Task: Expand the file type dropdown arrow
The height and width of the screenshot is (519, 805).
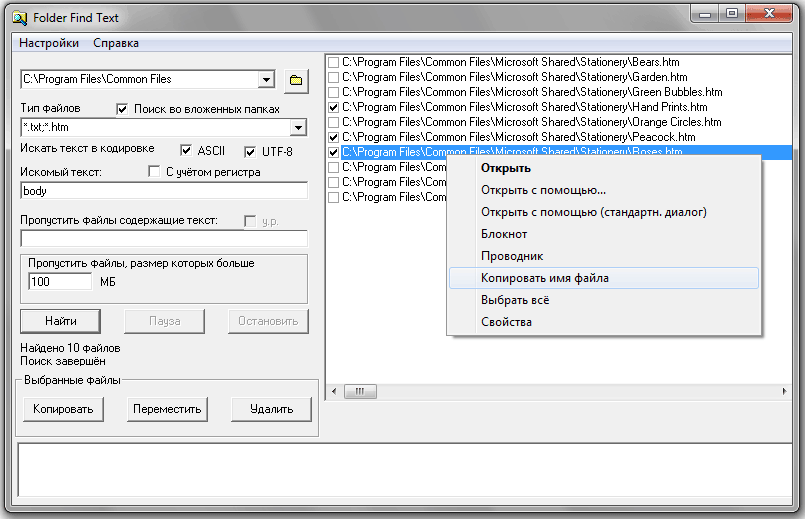Action: 298,127
